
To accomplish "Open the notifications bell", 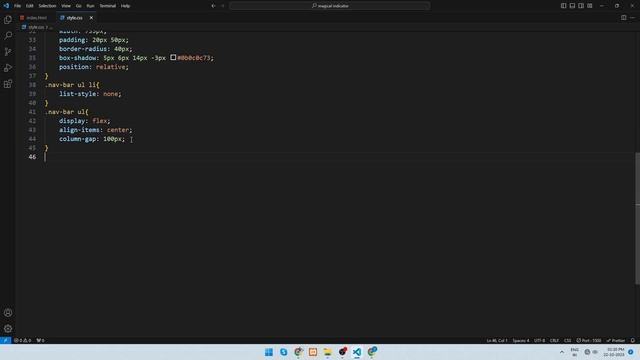I will click(x=633, y=340).
